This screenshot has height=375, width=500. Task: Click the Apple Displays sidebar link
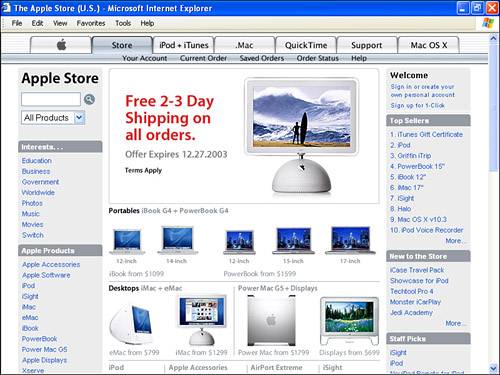click(x=44, y=360)
